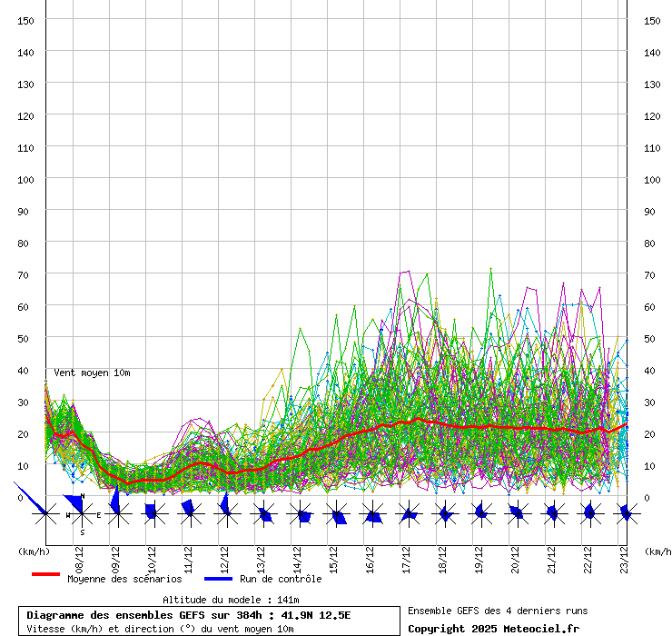Click the red legend line swatch

(45, 575)
